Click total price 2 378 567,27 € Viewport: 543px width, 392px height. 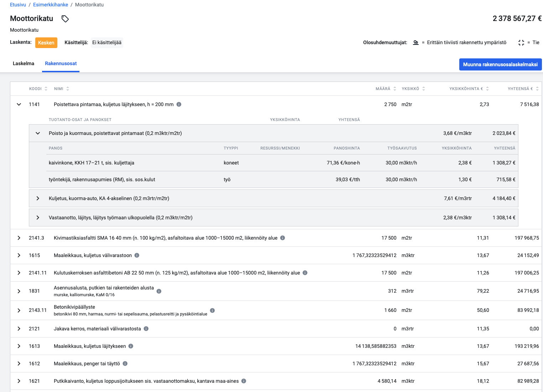(x=517, y=19)
